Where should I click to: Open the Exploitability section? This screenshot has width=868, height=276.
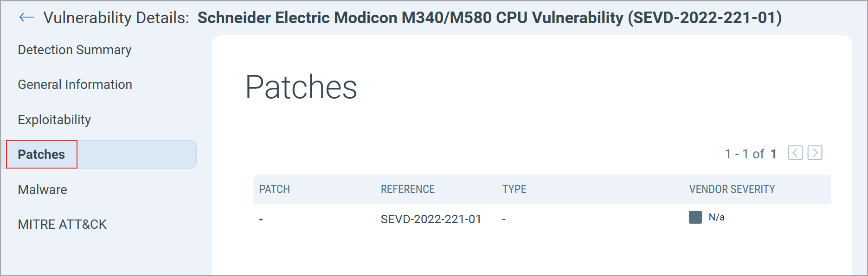coord(54,120)
